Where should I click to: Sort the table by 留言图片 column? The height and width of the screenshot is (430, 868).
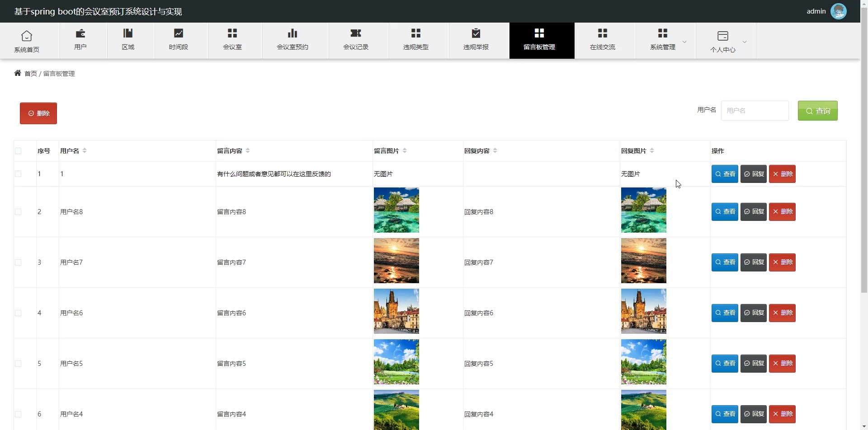tap(405, 151)
